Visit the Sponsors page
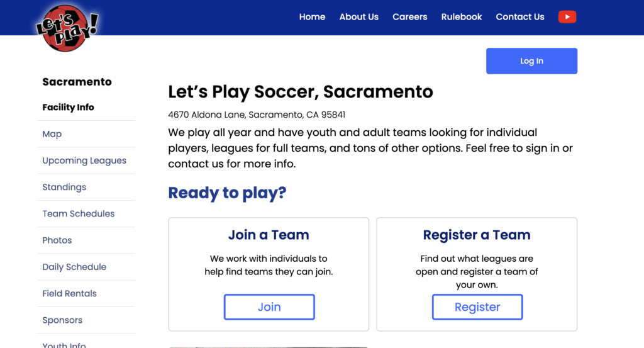The height and width of the screenshot is (348, 644). click(x=62, y=320)
